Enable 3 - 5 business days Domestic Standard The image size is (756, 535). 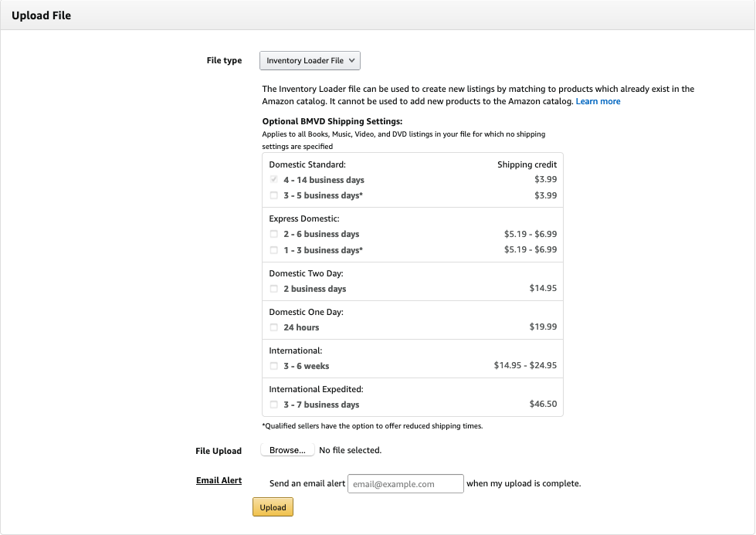click(274, 195)
